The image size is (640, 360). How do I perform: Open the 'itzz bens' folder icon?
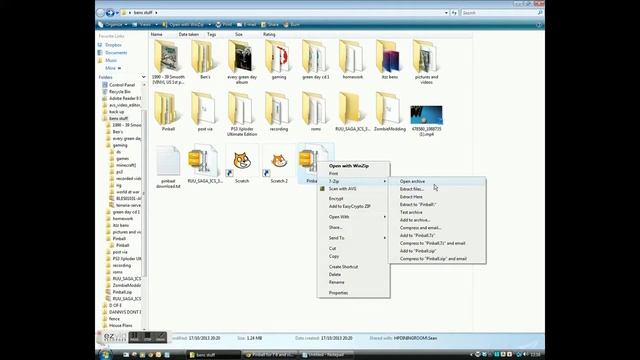pos(389,57)
